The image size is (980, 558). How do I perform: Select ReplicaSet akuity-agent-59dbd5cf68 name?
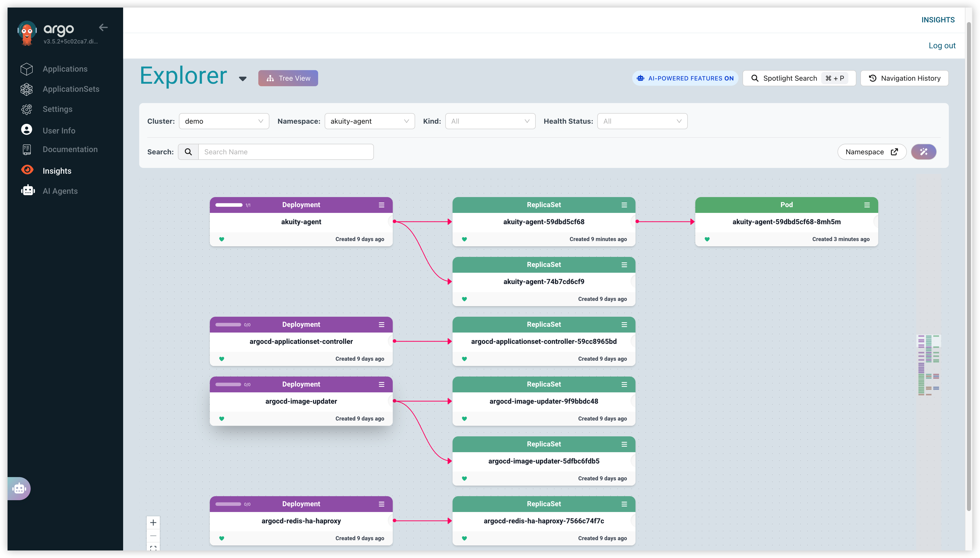point(544,222)
